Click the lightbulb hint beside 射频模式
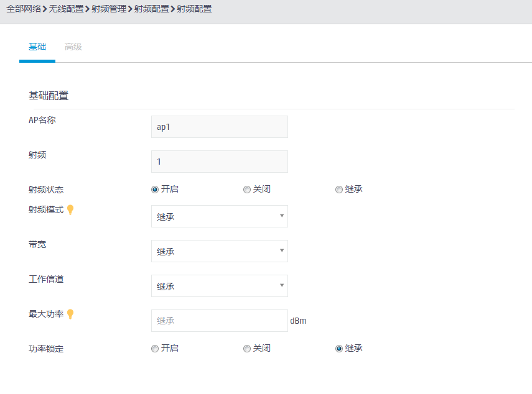This screenshot has height=394, width=532. point(70,210)
